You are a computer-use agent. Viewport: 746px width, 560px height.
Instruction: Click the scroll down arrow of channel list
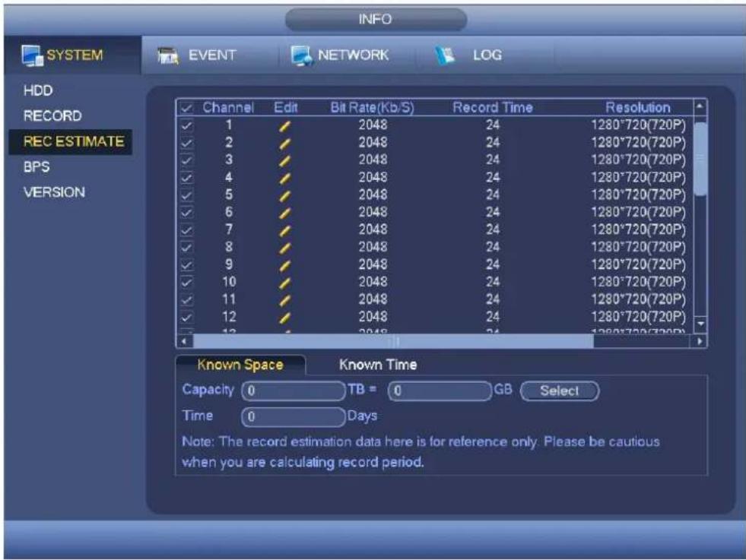pyautogui.click(x=700, y=324)
